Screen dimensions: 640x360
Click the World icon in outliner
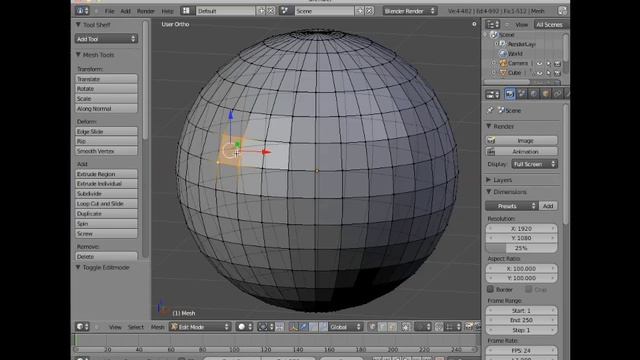[503, 53]
